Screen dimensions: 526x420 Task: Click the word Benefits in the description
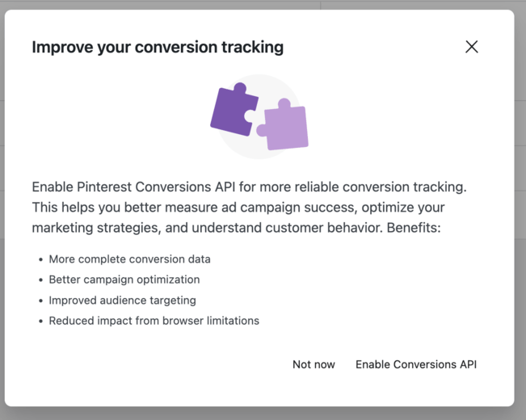(414, 228)
